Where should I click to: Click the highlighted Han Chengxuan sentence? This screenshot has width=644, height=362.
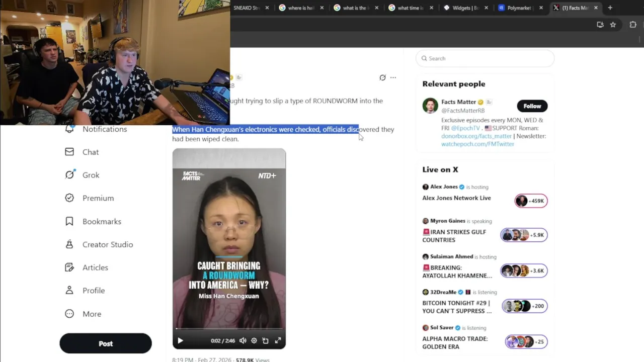click(265, 129)
